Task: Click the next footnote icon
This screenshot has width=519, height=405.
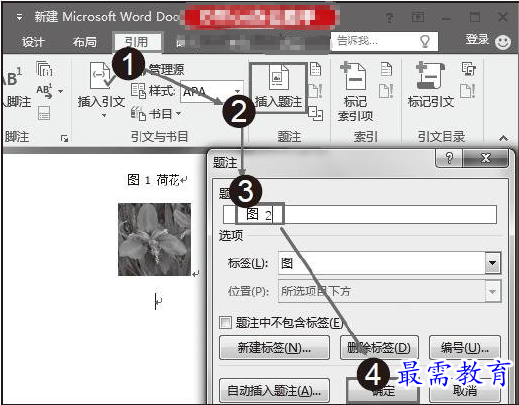Action: coord(44,91)
